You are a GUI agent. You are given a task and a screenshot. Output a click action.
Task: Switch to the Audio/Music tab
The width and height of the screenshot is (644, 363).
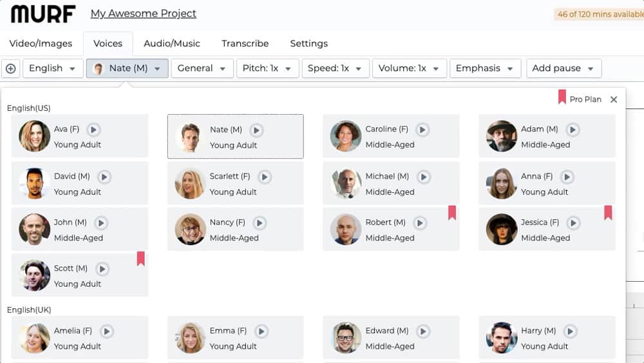click(x=172, y=44)
